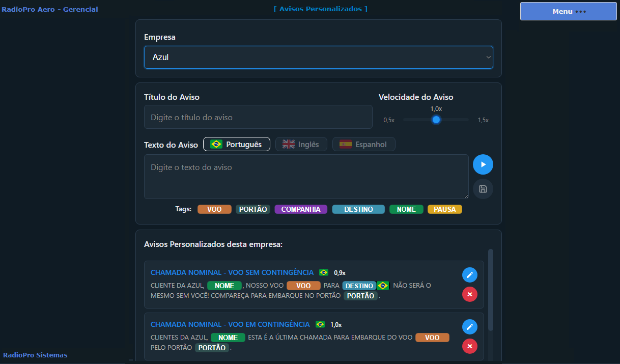Delete the Voo Em Contingência announcement
Image resolution: width=620 pixels, height=364 pixels.
pos(469,346)
